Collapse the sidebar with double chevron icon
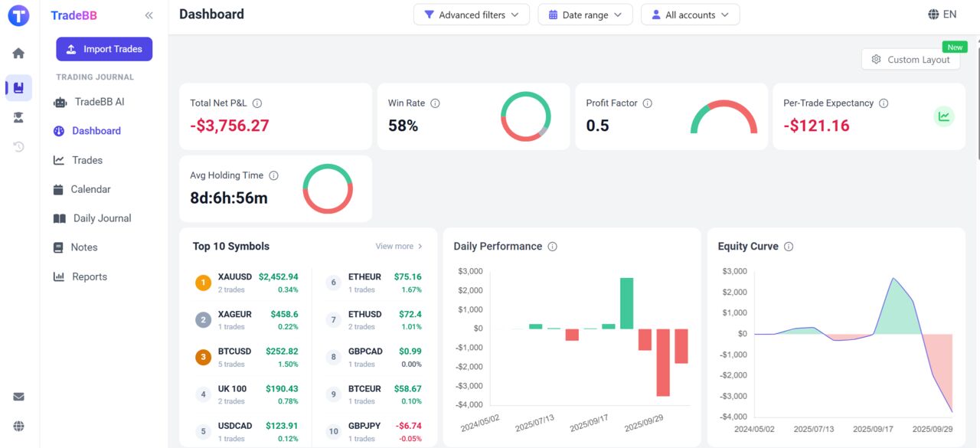The height and width of the screenshot is (448, 980). pos(149,15)
